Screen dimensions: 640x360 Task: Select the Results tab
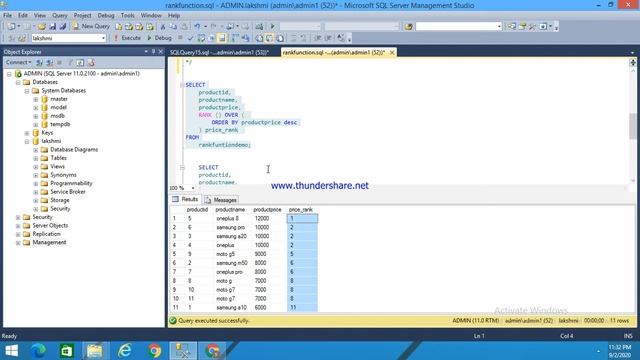click(185, 200)
